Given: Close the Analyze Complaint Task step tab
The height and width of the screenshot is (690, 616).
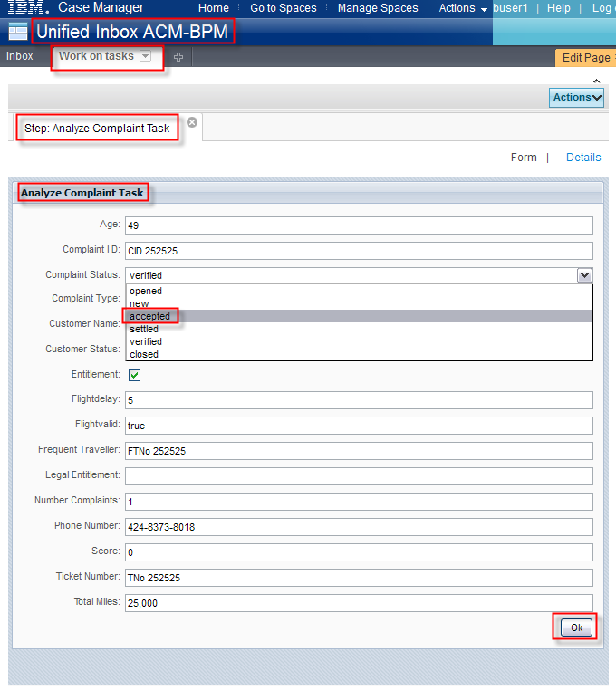Looking at the screenshot, I should coord(192,122).
